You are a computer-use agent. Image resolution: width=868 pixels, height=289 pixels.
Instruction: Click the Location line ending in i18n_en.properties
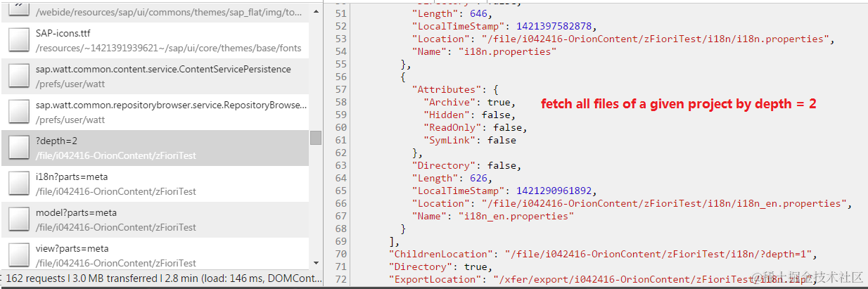tap(631, 203)
